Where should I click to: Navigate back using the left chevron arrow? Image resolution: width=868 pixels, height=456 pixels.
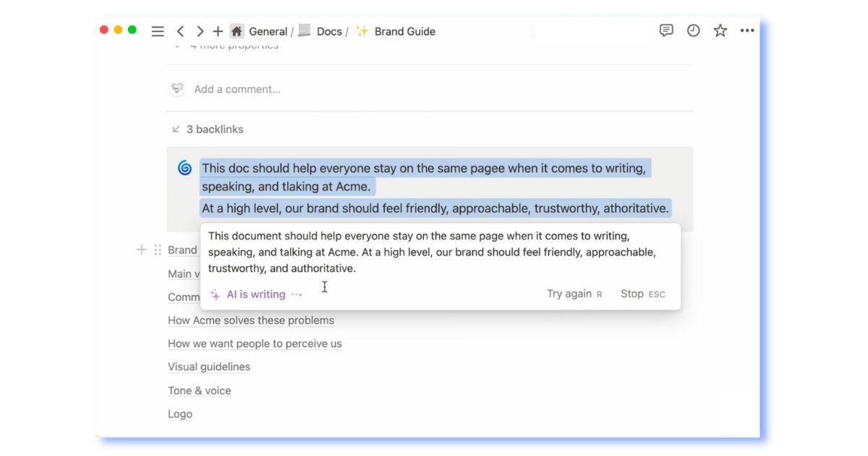click(180, 30)
